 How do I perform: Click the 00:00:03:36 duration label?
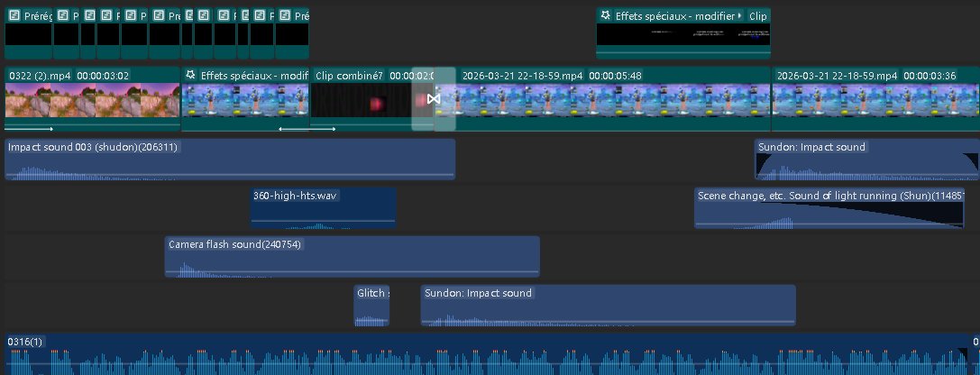[x=930, y=76]
